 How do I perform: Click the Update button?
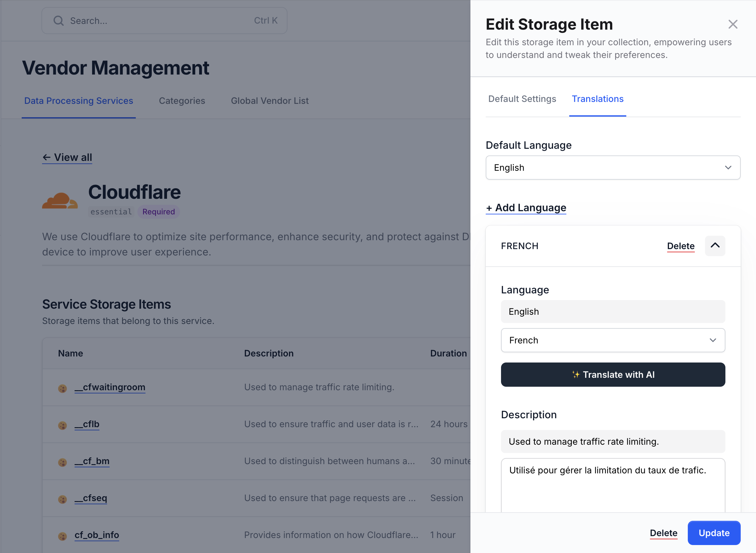[714, 533]
